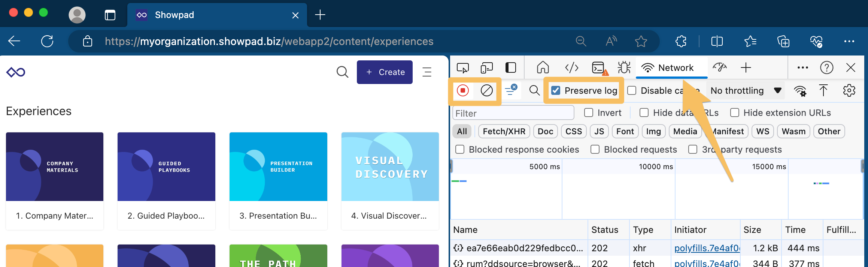The height and width of the screenshot is (267, 868).
Task: Open the polyfills initiator link for ea7e66 request
Action: tap(707, 248)
